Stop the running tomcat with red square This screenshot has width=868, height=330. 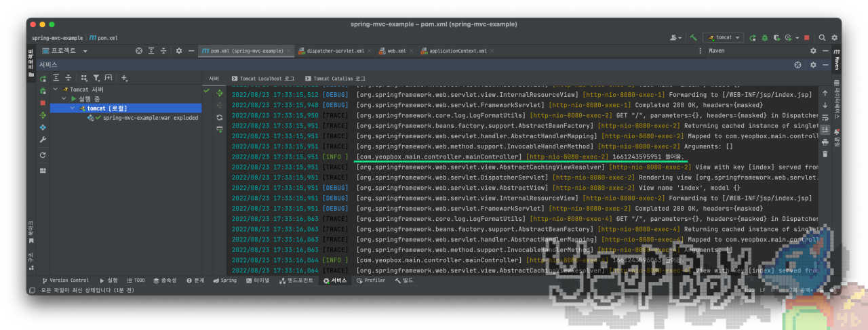pos(806,38)
